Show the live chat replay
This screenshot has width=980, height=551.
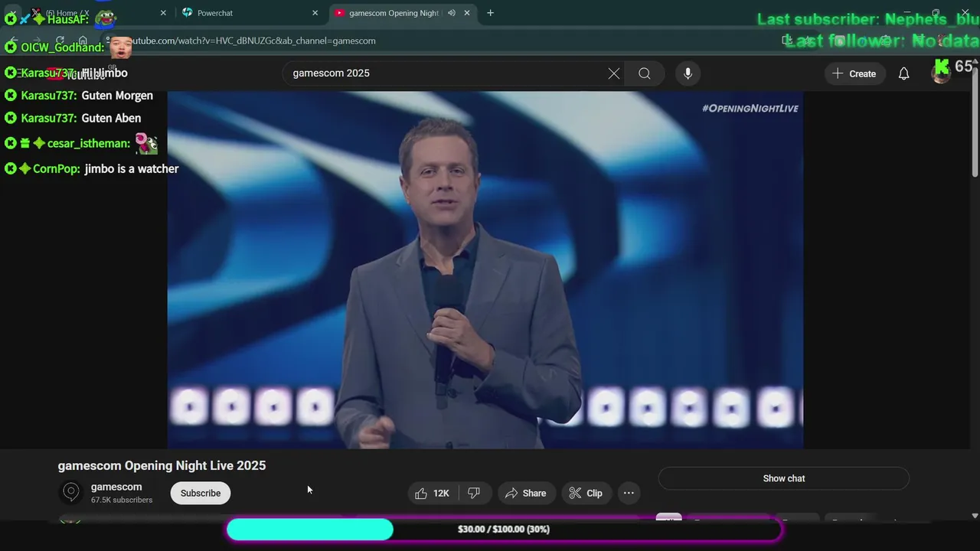(784, 478)
